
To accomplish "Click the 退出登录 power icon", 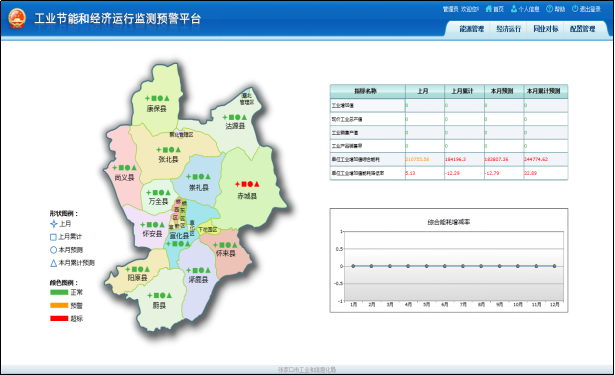I will point(575,9).
